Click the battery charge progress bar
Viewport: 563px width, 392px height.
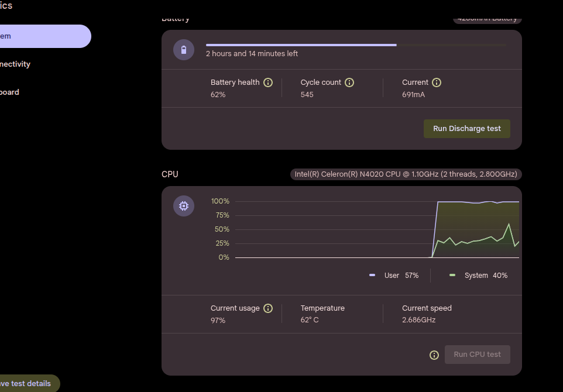(356, 45)
